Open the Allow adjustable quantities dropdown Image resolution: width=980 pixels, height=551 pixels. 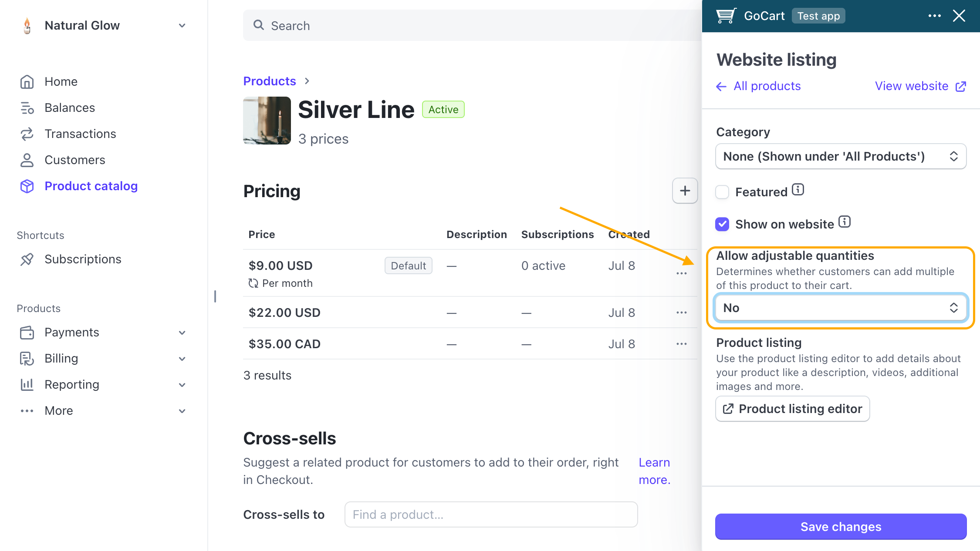pyautogui.click(x=841, y=308)
